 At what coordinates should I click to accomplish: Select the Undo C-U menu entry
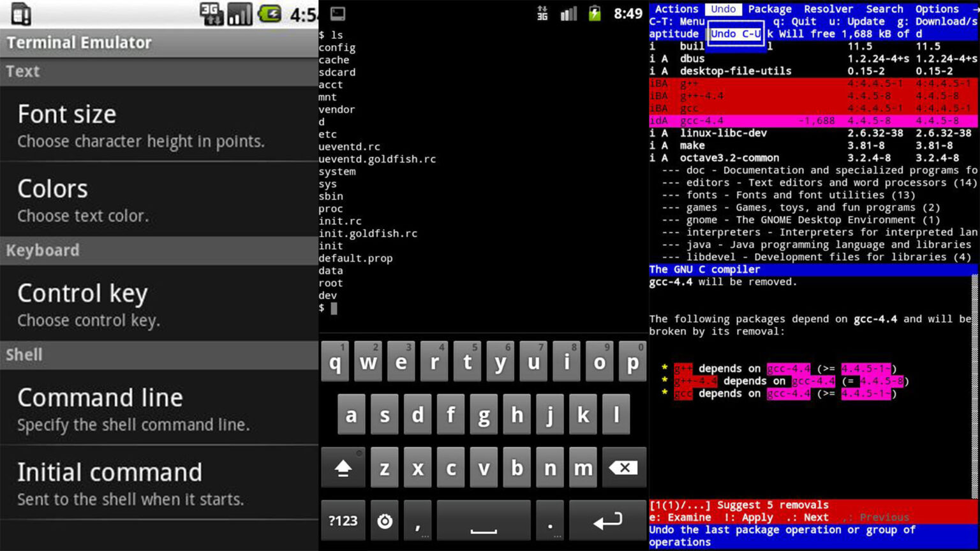click(x=736, y=34)
